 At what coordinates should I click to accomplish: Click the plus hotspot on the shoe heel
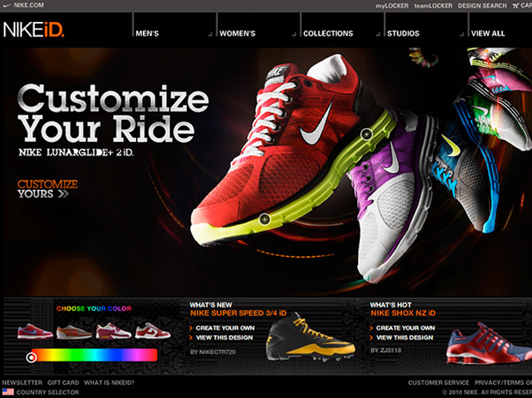point(366,134)
